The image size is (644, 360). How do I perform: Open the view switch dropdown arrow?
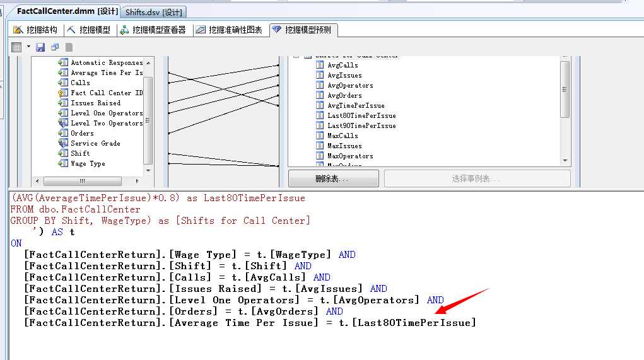pos(28,47)
